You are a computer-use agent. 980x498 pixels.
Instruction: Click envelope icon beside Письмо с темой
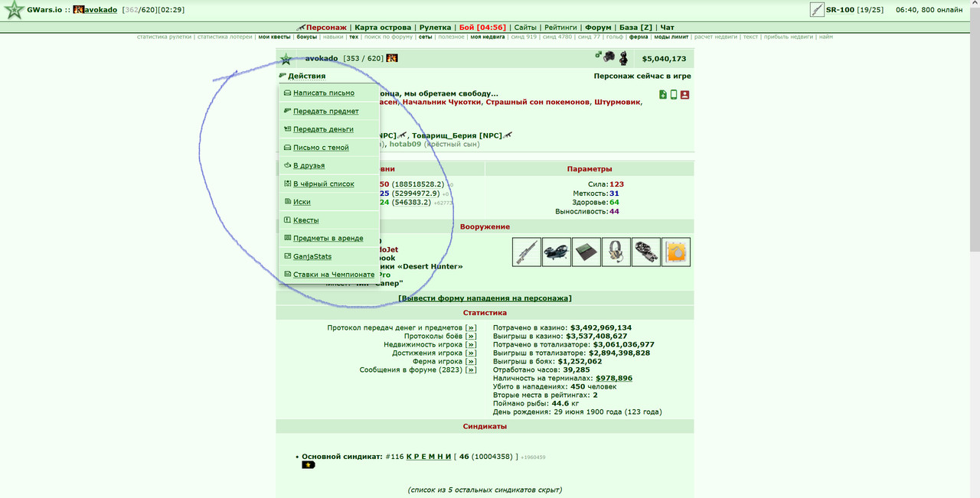click(287, 148)
